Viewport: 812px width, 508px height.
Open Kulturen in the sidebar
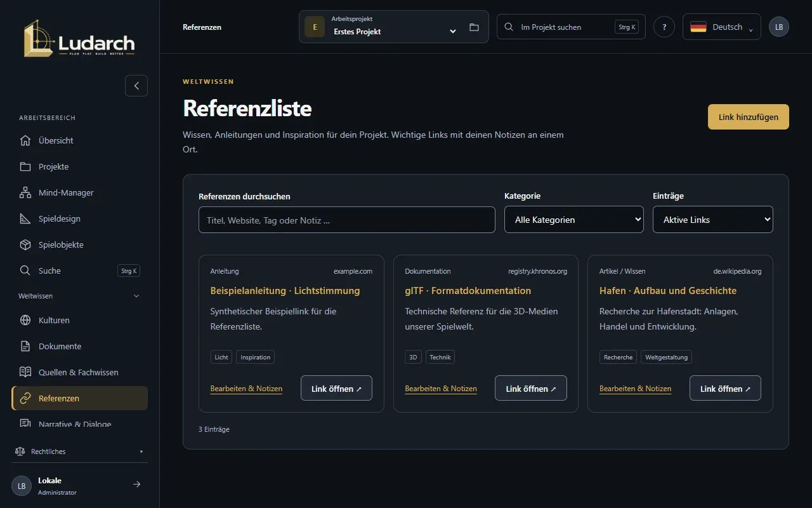(x=79, y=320)
